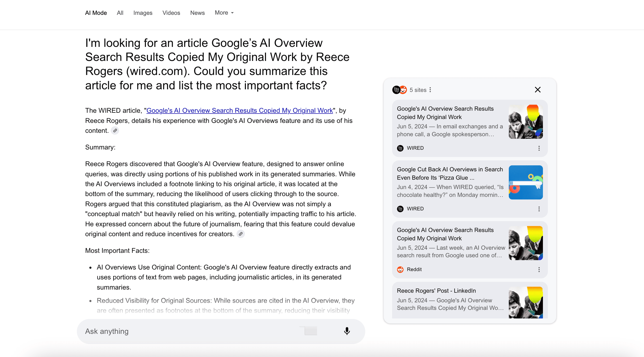Click thumbnail of the first WIRED card

(x=526, y=122)
